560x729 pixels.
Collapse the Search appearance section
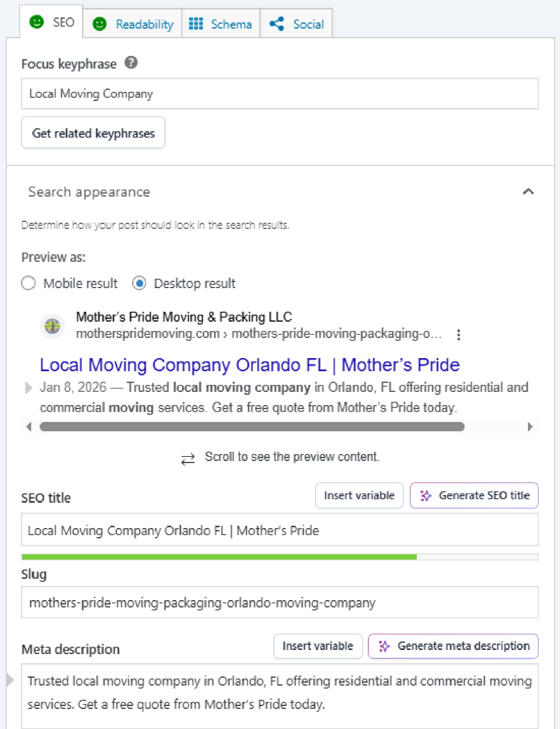[x=528, y=192]
